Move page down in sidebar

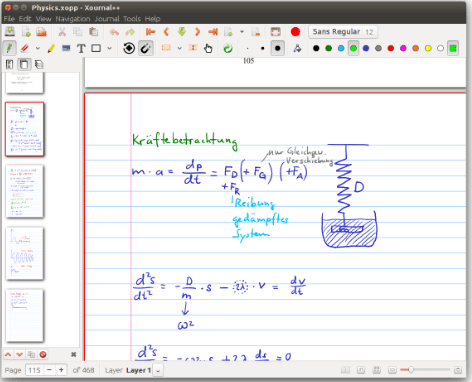click(20, 355)
